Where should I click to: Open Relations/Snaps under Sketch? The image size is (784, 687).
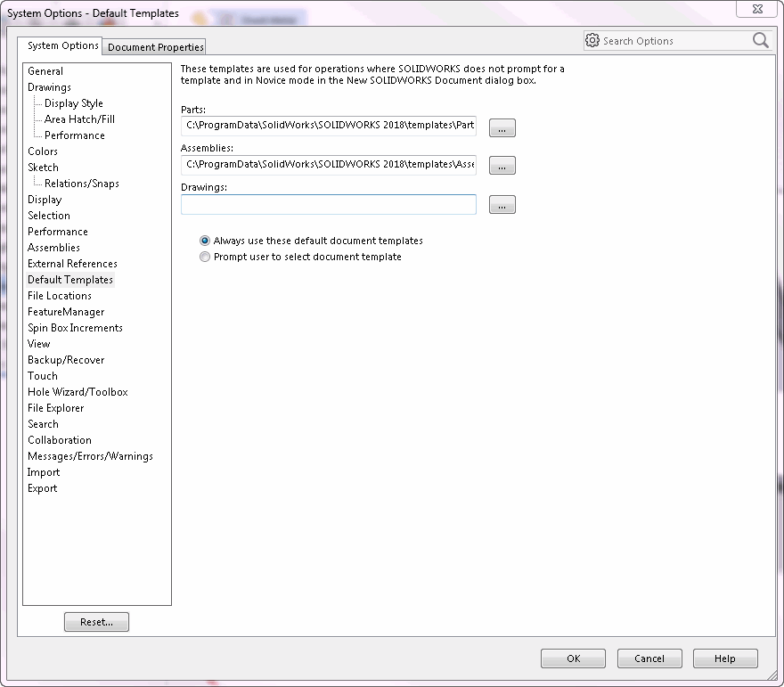click(x=81, y=183)
